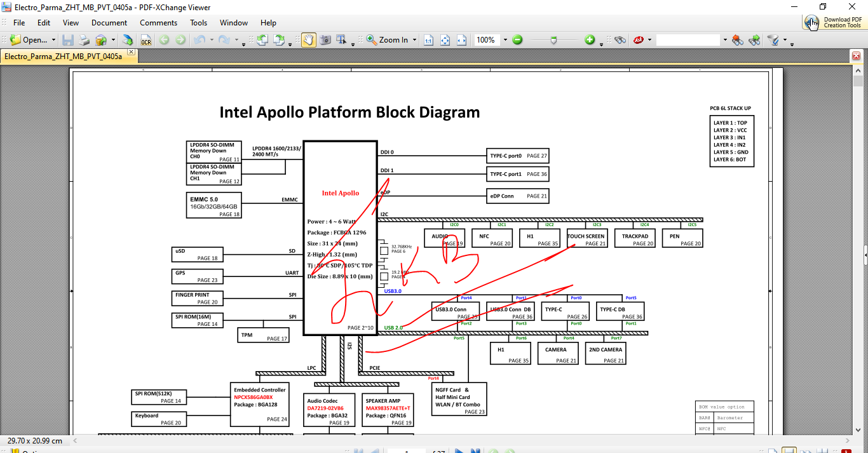The height and width of the screenshot is (453, 868).
Task: Click the Redo arrow icon
Action: (224, 39)
